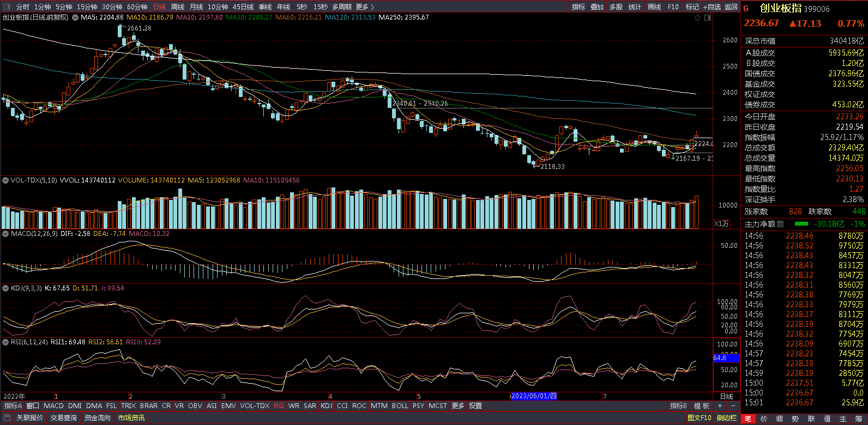The height and width of the screenshot is (425, 868).
Task: Select the highlighted RSI indicator tab
Action: pyautogui.click(x=279, y=406)
